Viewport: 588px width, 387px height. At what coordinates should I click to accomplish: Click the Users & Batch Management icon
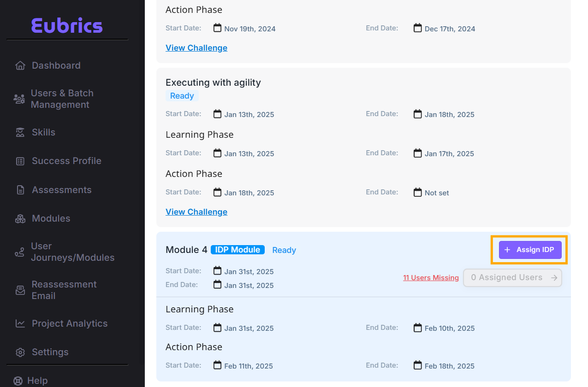[19, 99]
